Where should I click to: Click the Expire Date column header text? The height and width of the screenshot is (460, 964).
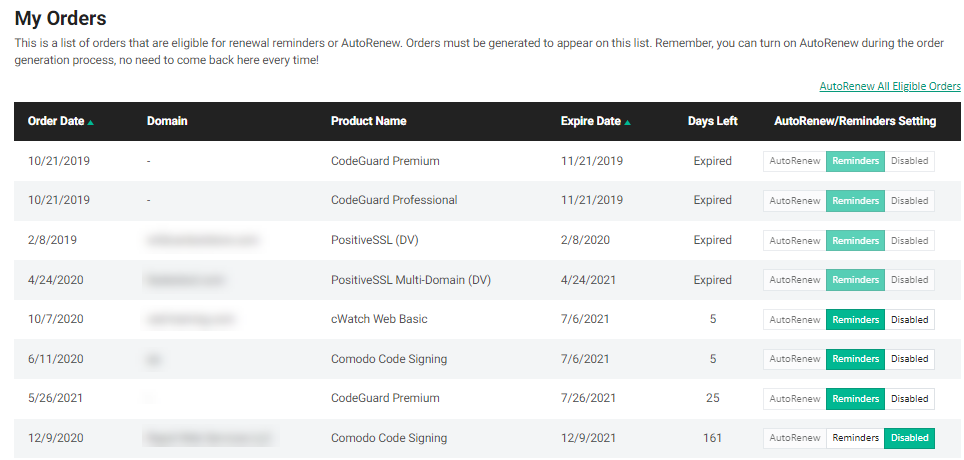pyautogui.click(x=590, y=122)
